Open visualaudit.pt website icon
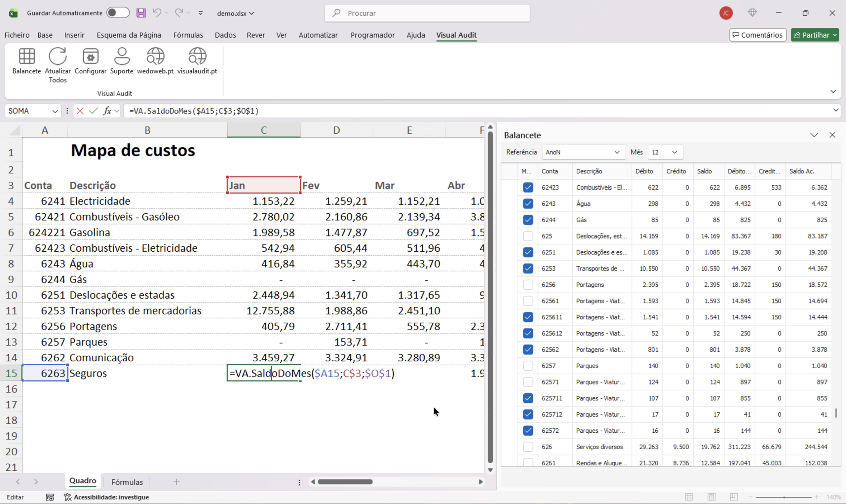Image resolution: width=846 pixels, height=504 pixels. (x=197, y=56)
